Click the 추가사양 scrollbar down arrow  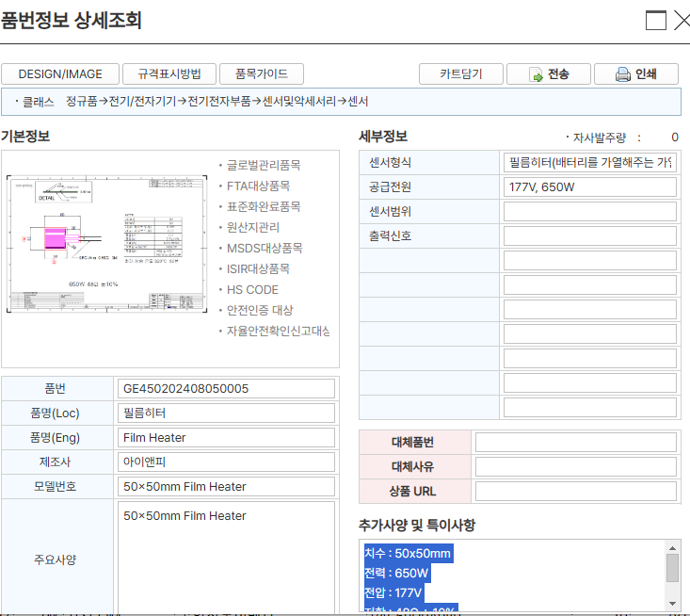click(672, 604)
